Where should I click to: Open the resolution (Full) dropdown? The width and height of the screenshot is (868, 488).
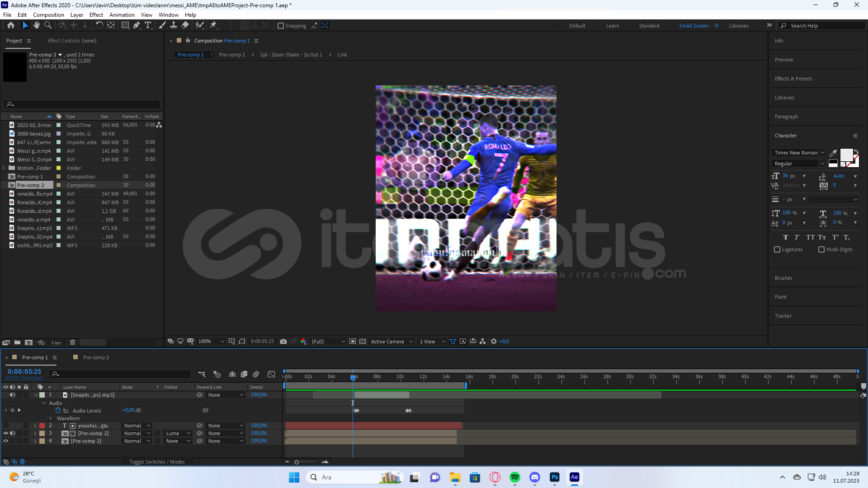pyautogui.click(x=328, y=342)
